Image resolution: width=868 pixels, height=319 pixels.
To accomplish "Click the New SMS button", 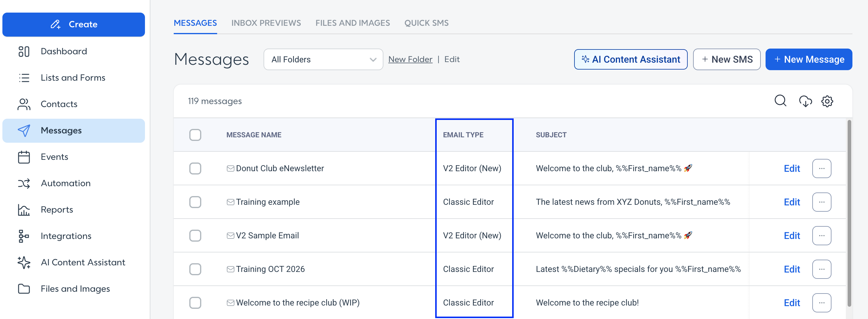I will click(727, 59).
